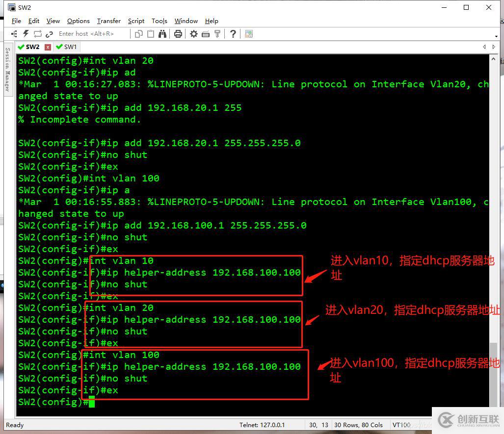Open the View menu
This screenshot has width=504, height=434.
tap(53, 21)
